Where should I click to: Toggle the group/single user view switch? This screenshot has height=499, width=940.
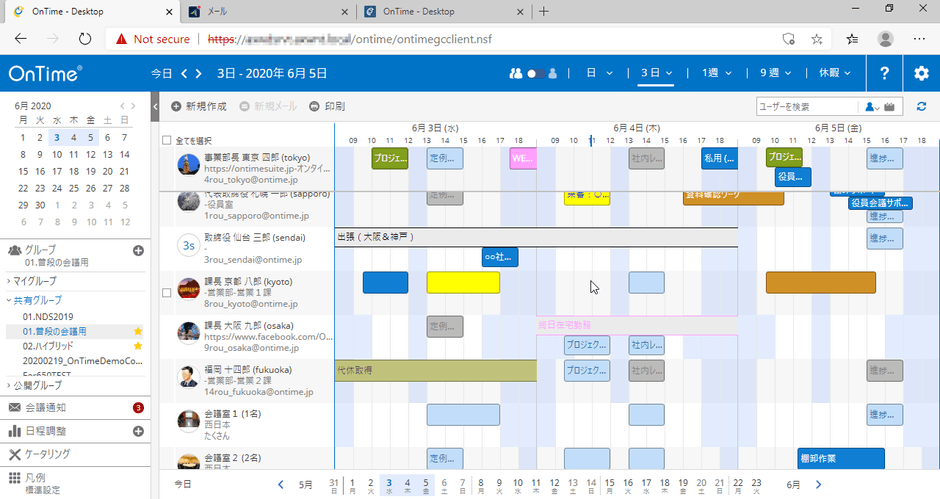coord(538,74)
